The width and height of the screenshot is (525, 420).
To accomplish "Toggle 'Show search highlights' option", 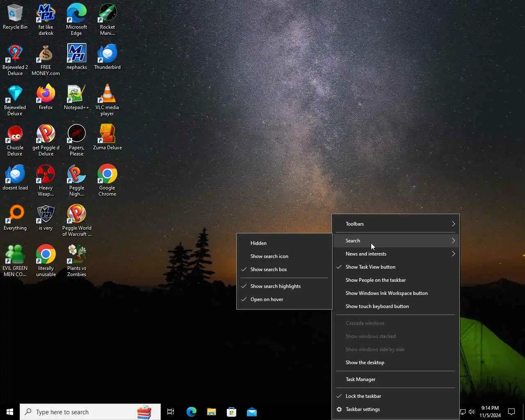I will [x=284, y=286].
